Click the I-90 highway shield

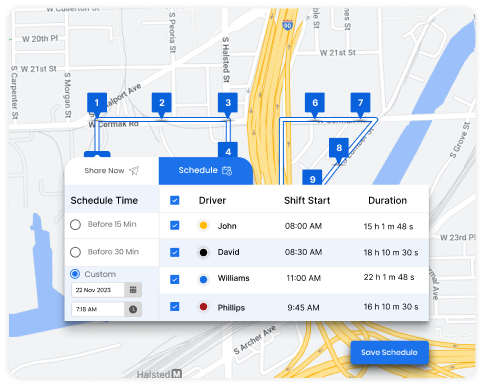[287, 25]
